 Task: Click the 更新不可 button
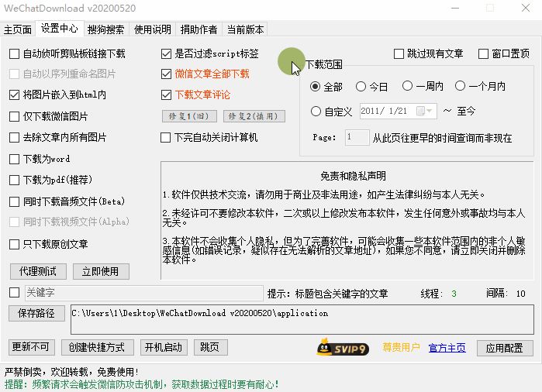[32, 347]
